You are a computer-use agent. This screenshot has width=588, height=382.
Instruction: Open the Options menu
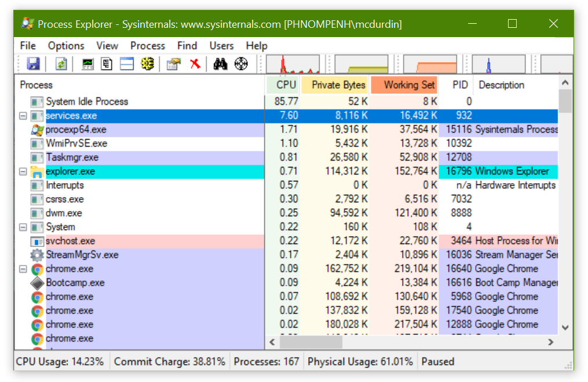point(66,46)
